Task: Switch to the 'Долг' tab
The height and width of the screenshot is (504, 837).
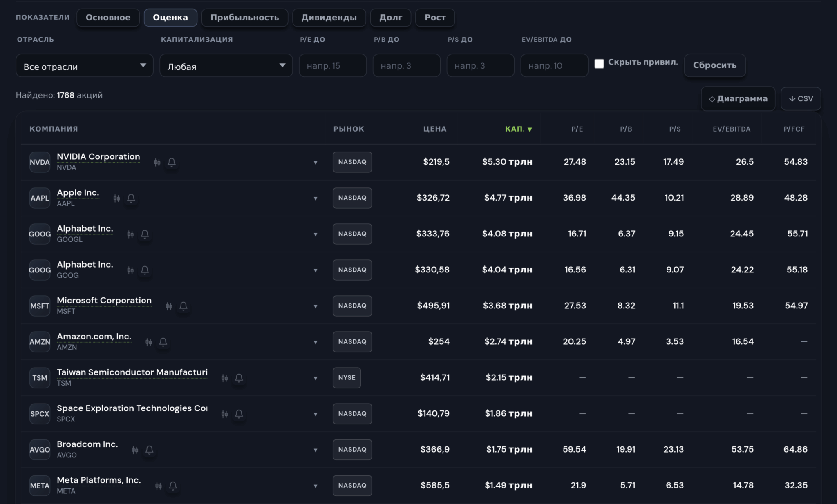Action: pos(391,18)
